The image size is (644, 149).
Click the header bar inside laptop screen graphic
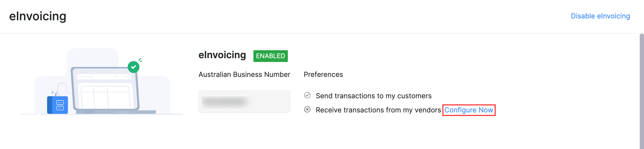point(104,77)
